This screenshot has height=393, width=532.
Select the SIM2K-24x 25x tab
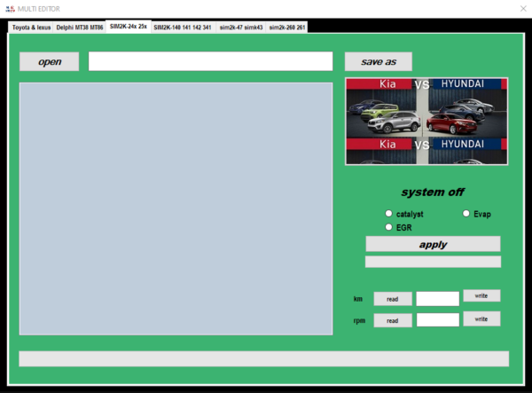(129, 26)
